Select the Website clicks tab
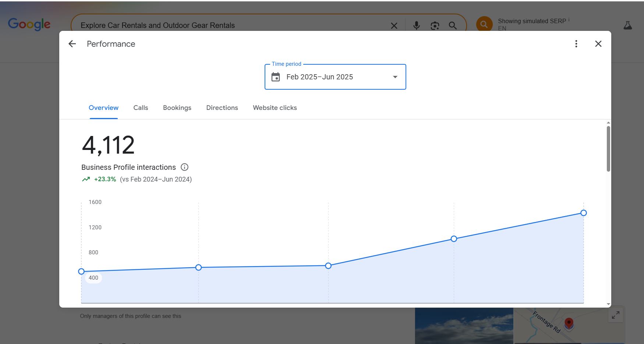644x344 pixels. click(275, 108)
